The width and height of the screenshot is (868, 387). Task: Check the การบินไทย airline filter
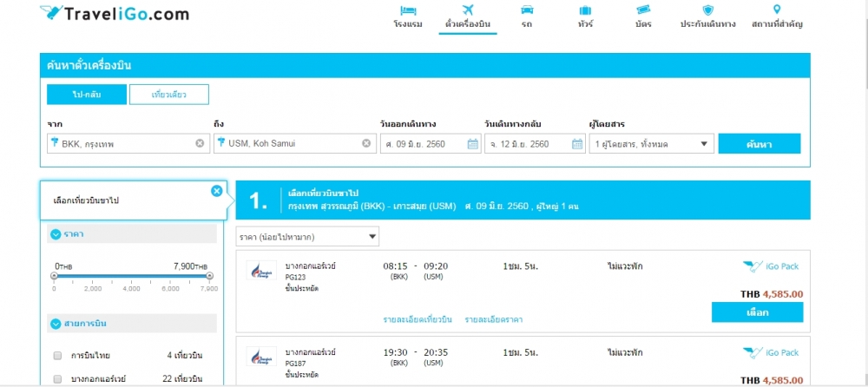coord(58,356)
